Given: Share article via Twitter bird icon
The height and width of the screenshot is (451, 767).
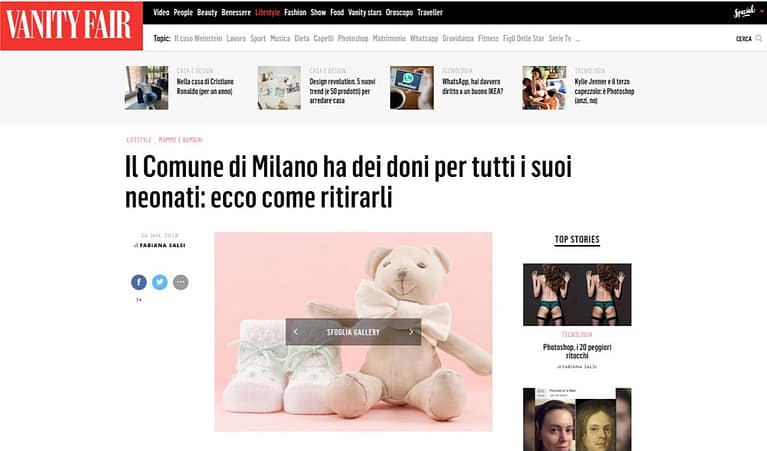Looking at the screenshot, I should point(159,282).
